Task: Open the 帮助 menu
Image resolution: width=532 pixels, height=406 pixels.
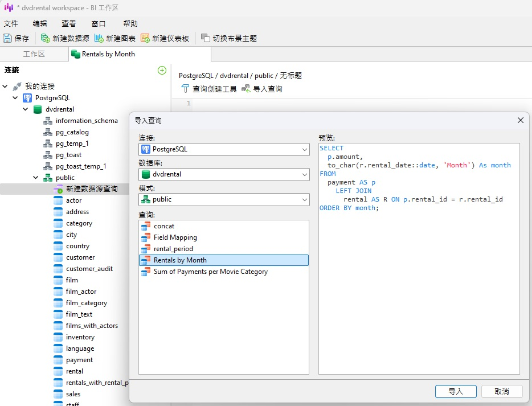Action: [130, 24]
